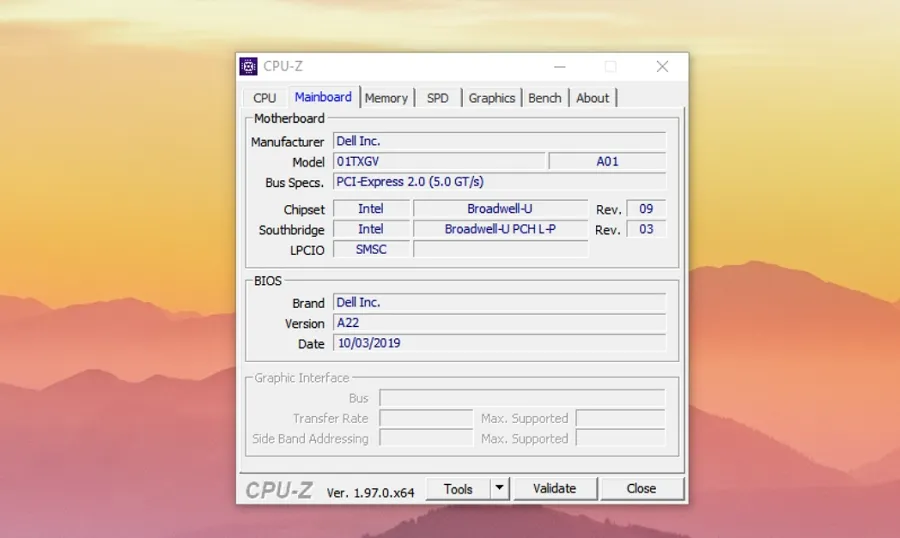900x538 pixels.
Task: Open the Graphics tab
Action: click(491, 98)
